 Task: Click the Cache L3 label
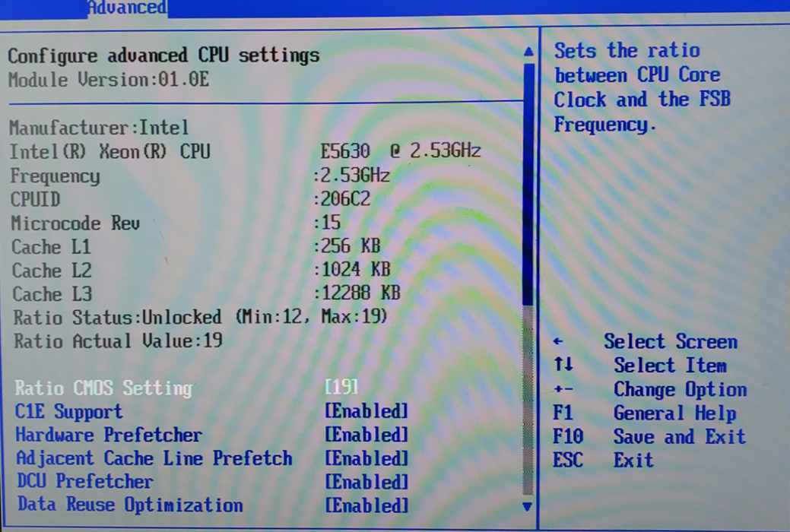click(52, 293)
